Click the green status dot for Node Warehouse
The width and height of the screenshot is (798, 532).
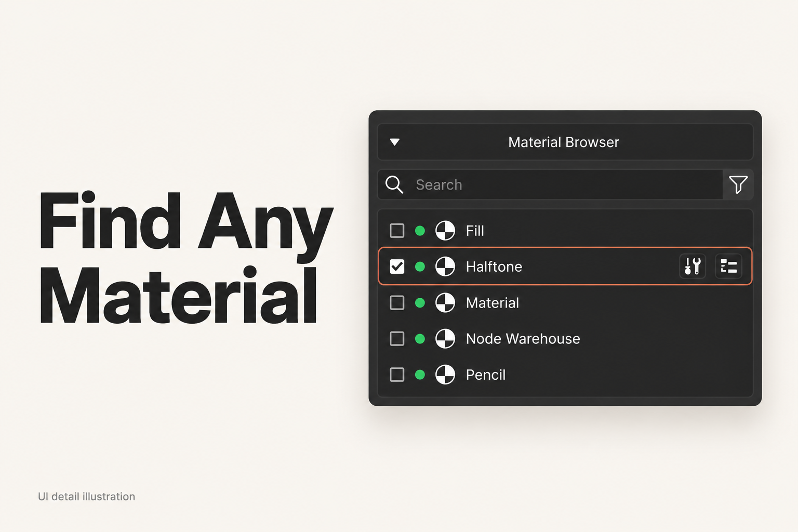point(420,339)
